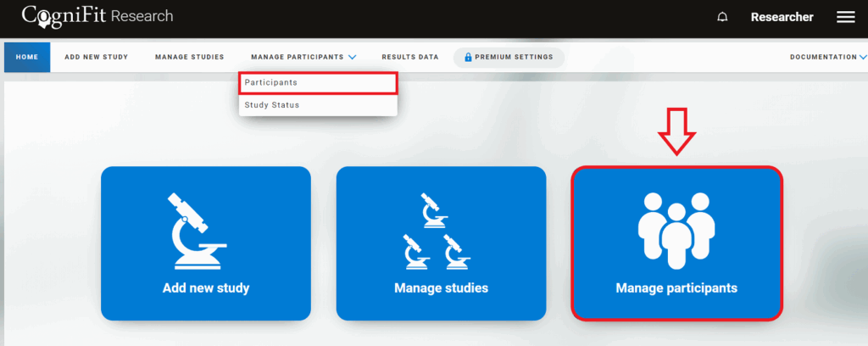Click the people group icon

[676, 226]
